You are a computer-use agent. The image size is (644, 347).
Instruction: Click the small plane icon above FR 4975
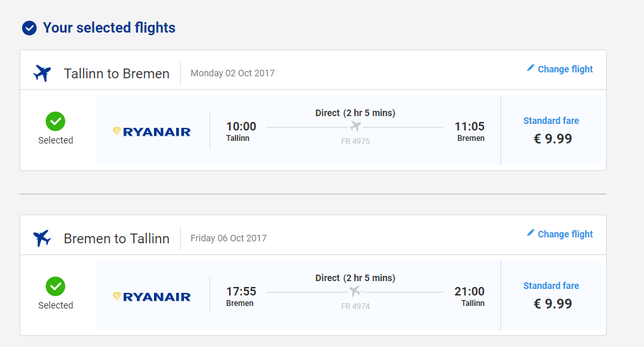coord(355,126)
